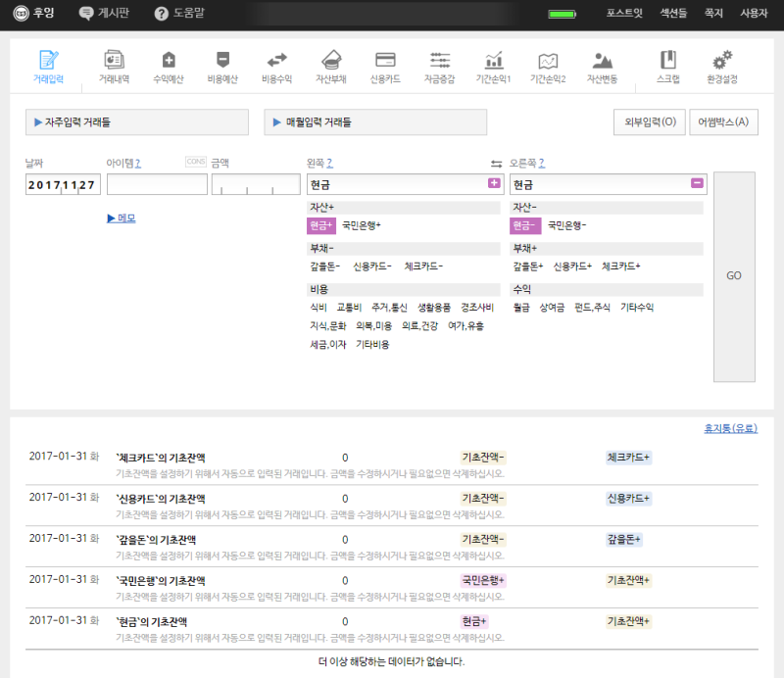Expand the 매월입력 거래들 panel

375,122
